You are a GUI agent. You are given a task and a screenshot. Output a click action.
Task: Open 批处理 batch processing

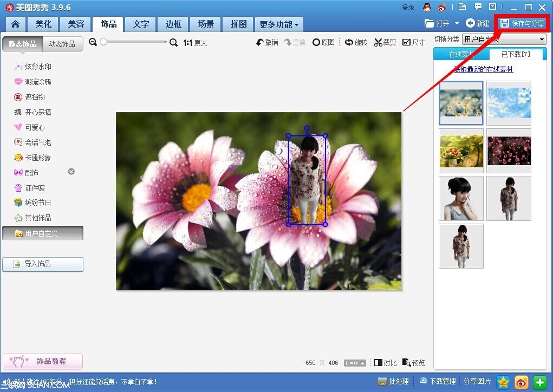pyautogui.click(x=393, y=381)
